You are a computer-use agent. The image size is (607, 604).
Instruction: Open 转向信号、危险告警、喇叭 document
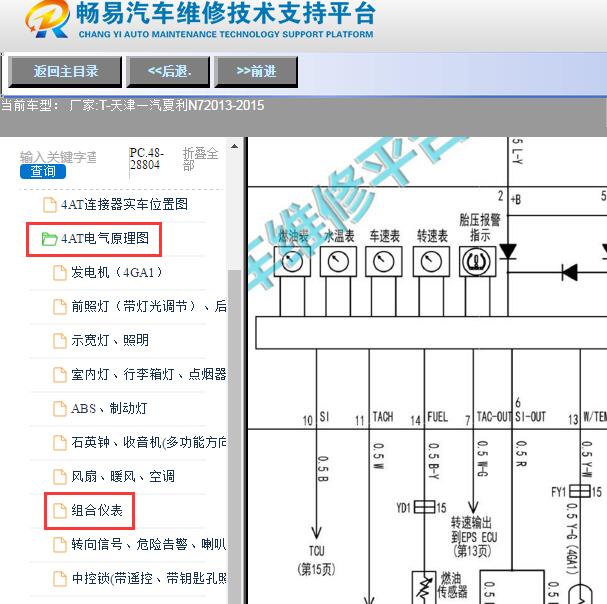coord(149,544)
